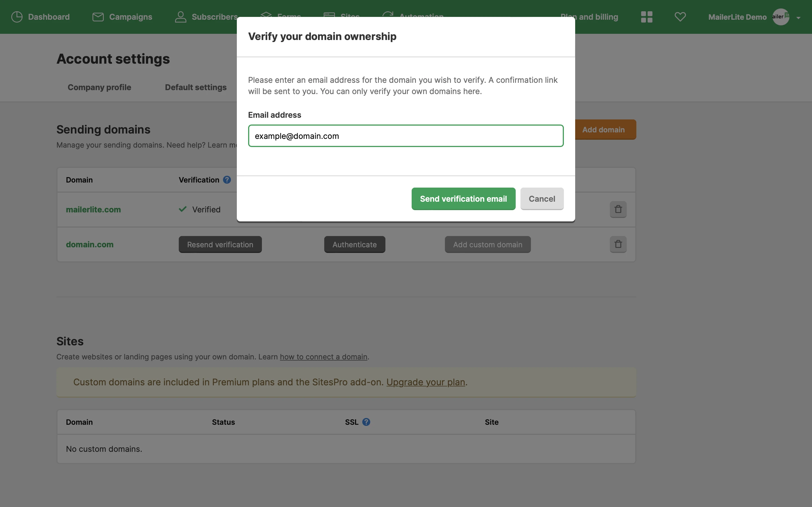Expand the account dropdown arrow
This screenshot has height=507, width=812.
tap(798, 18)
